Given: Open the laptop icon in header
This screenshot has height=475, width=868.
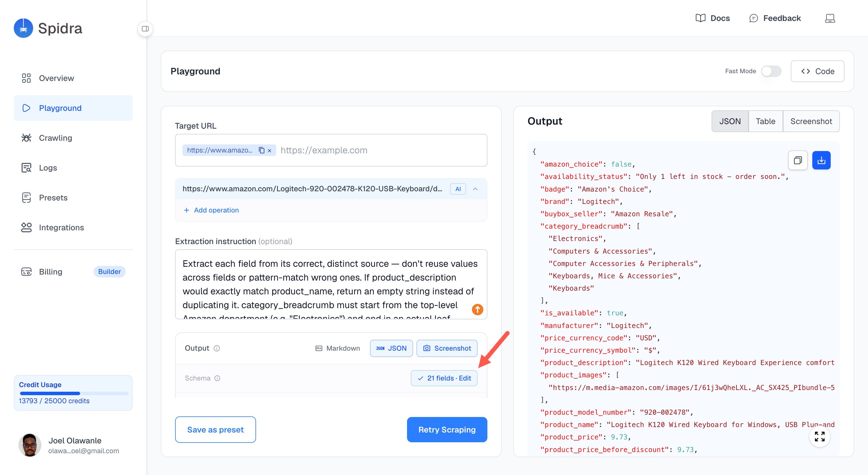Looking at the screenshot, I should pos(830,18).
